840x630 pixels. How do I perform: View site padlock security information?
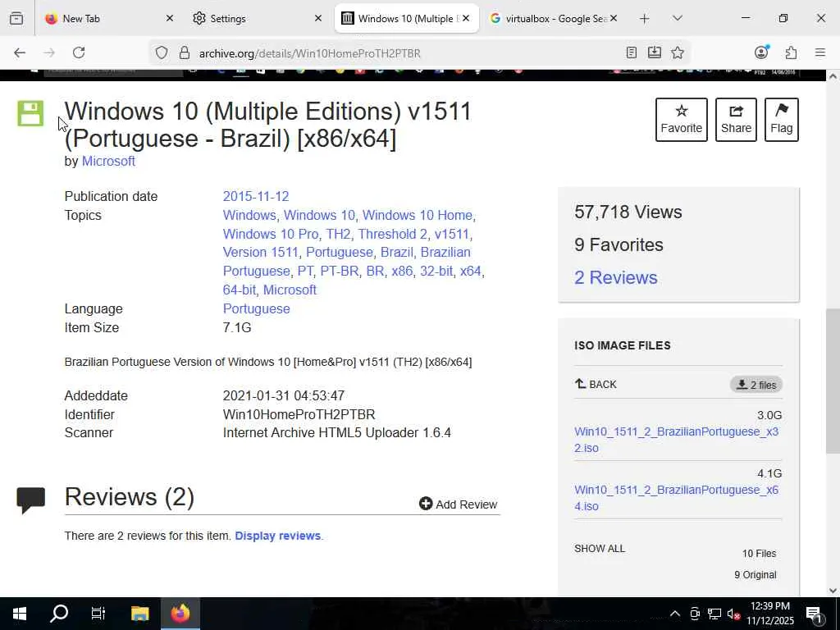tap(185, 52)
